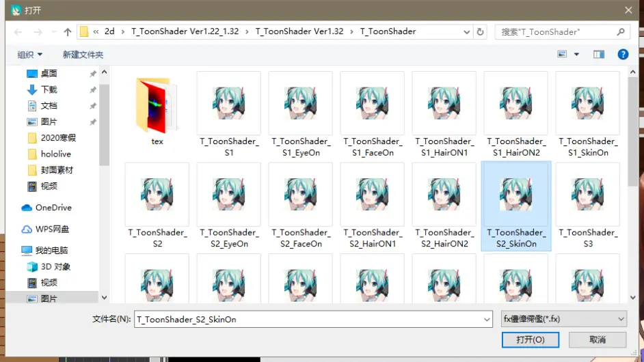Click 新建文件夹 button
The image size is (644, 362).
coord(83,55)
